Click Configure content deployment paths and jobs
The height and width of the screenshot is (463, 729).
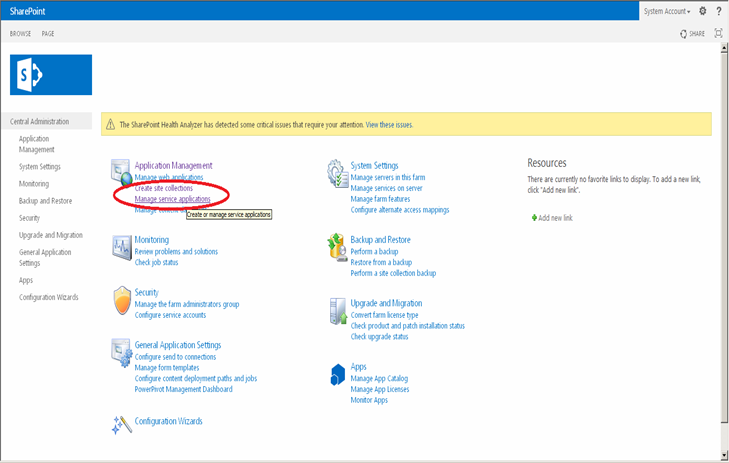pos(196,378)
